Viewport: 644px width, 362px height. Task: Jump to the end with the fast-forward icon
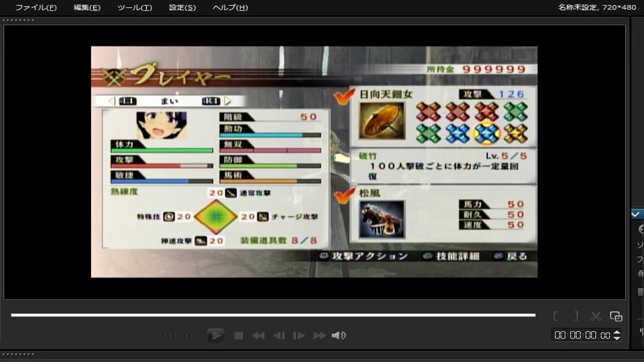(x=319, y=336)
